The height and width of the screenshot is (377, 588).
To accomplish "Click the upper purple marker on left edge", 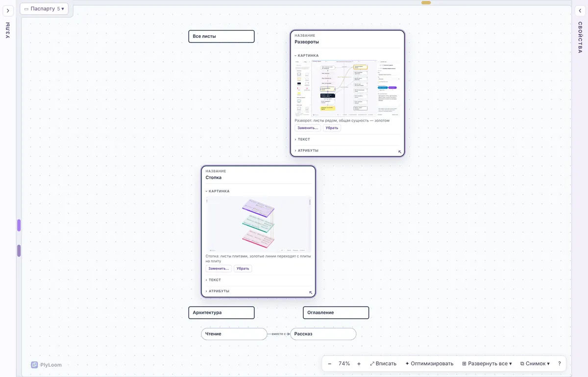I will pos(19,225).
